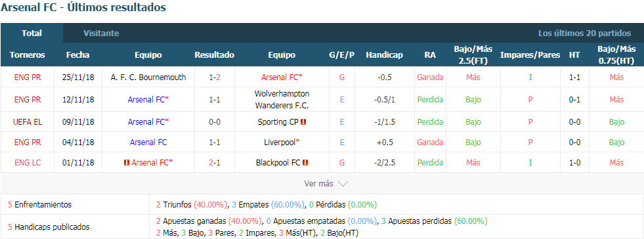
Task: Click the Blackpool FC team name
Action: 278,163
